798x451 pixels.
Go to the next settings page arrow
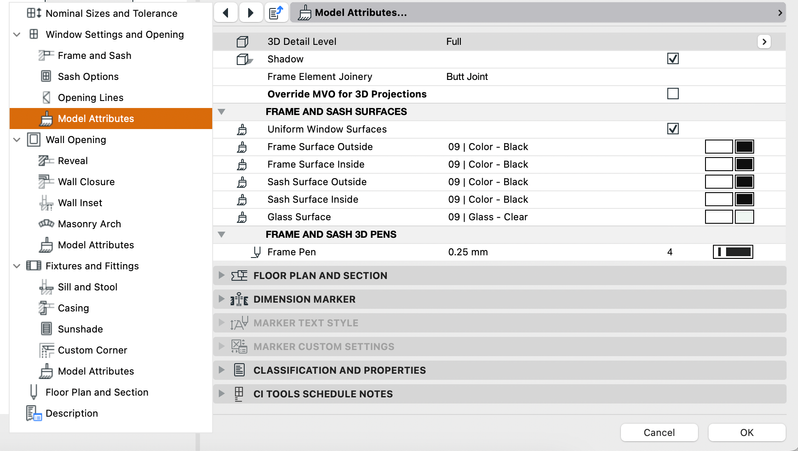[250, 13]
